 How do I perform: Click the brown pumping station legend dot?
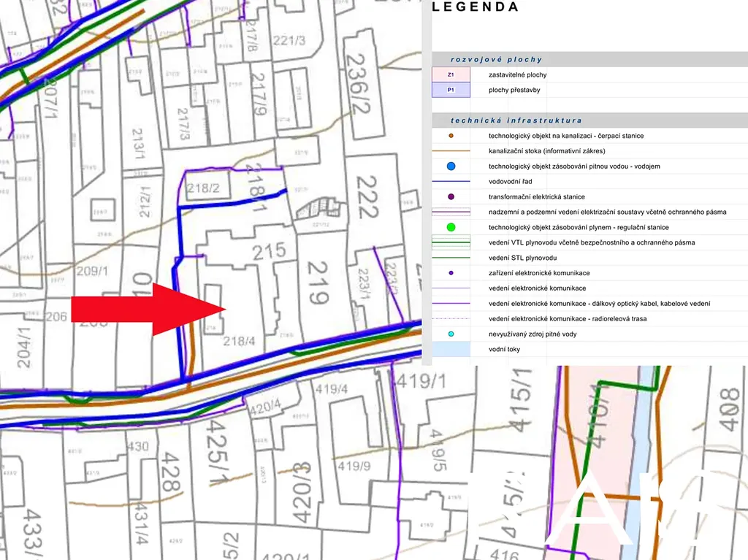(x=451, y=136)
